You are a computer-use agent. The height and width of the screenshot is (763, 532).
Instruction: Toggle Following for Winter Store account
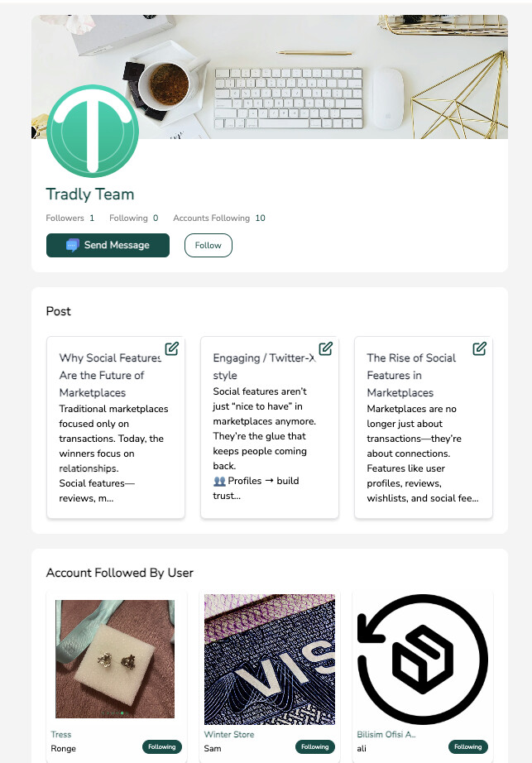[x=315, y=746]
